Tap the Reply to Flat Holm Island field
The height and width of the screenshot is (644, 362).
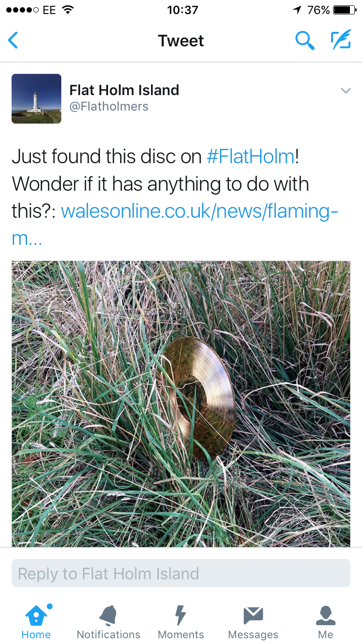click(x=181, y=574)
